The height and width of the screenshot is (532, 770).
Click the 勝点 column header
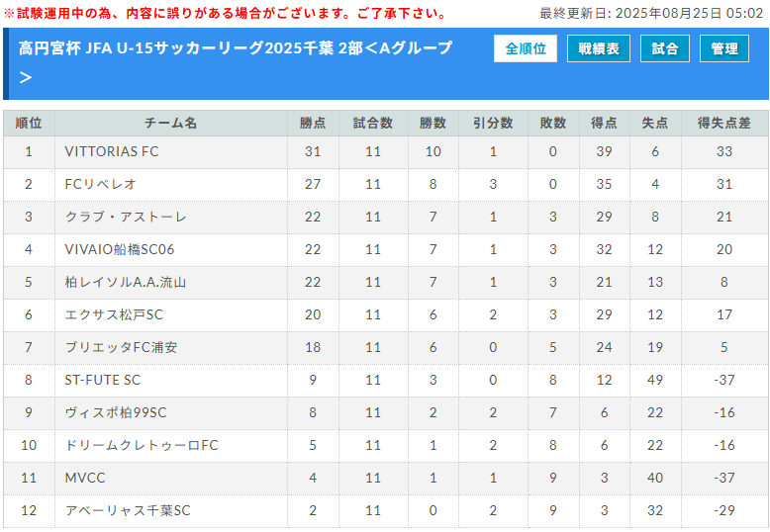[x=313, y=123]
